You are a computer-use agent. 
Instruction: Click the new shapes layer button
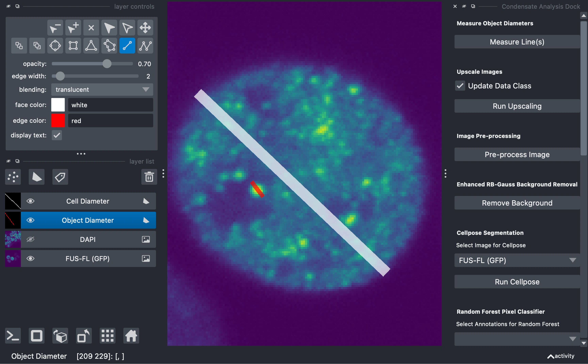[37, 177]
